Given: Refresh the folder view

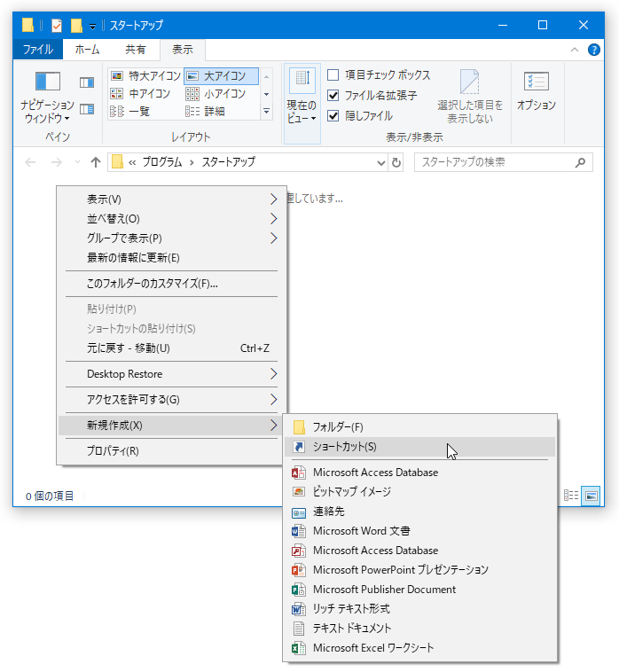Looking at the screenshot, I should click(396, 162).
